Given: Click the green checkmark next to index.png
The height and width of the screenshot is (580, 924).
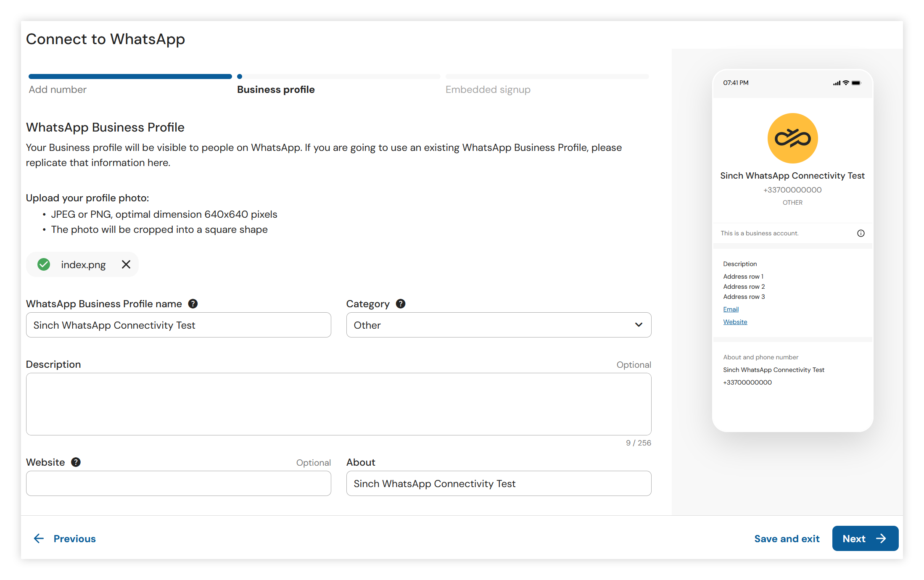Looking at the screenshot, I should click(x=44, y=264).
